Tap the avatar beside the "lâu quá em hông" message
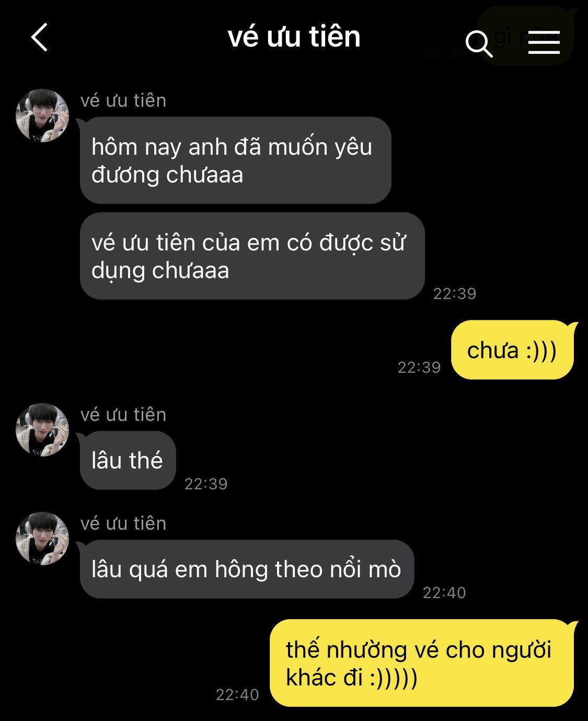Viewport: 588px width, 721px height. click(x=42, y=538)
